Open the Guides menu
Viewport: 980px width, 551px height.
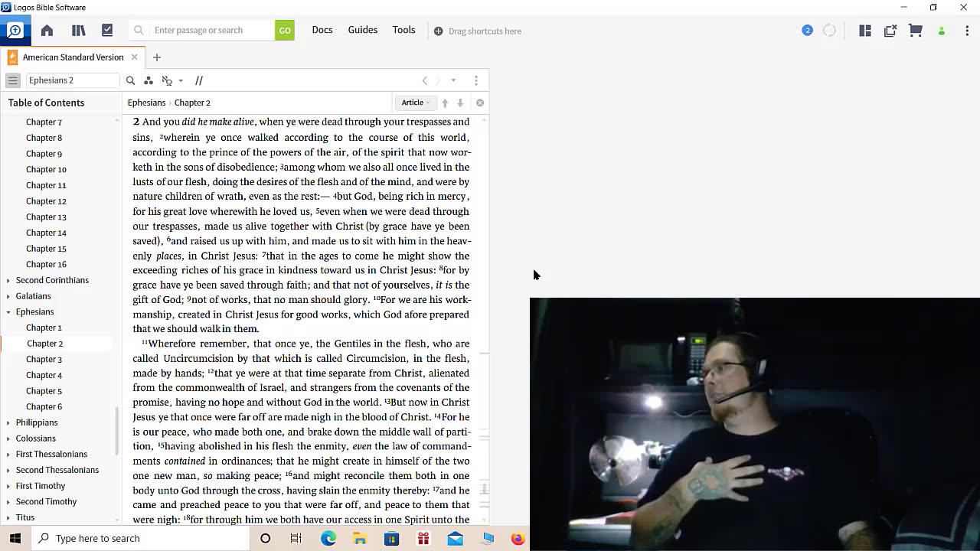pos(363,30)
